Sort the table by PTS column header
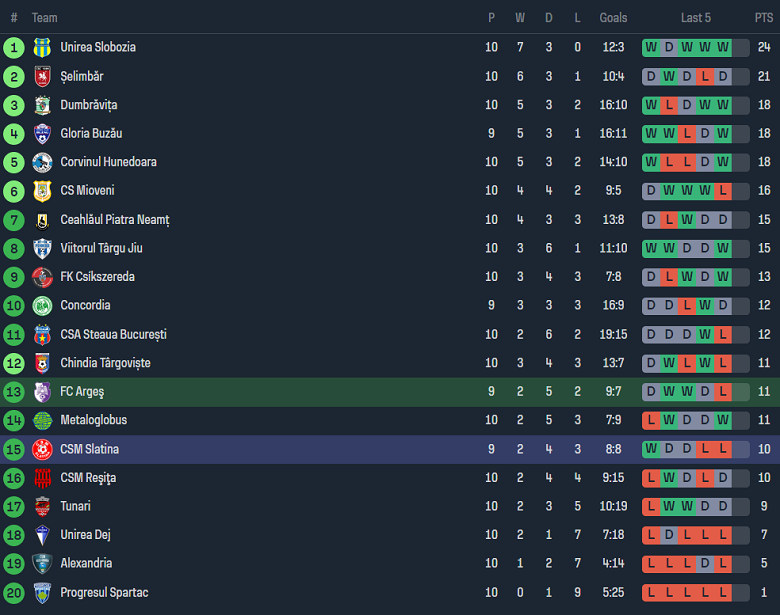The width and height of the screenshot is (780, 615). pos(764,18)
